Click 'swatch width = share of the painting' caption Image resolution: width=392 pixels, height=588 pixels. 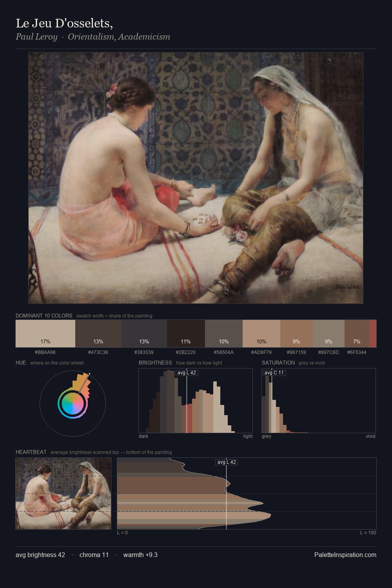pyautogui.click(x=114, y=316)
